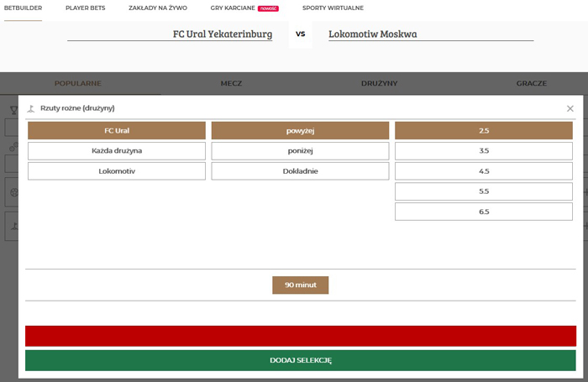588x382 pixels.
Task: Open the PLAYER BETS tab
Action: [x=85, y=8]
